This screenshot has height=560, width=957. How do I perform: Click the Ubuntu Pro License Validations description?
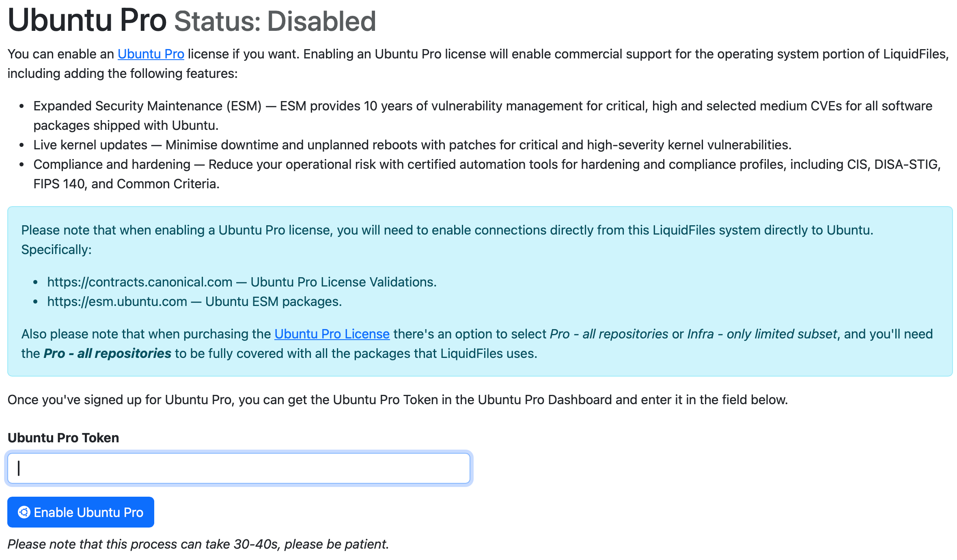[x=343, y=282]
